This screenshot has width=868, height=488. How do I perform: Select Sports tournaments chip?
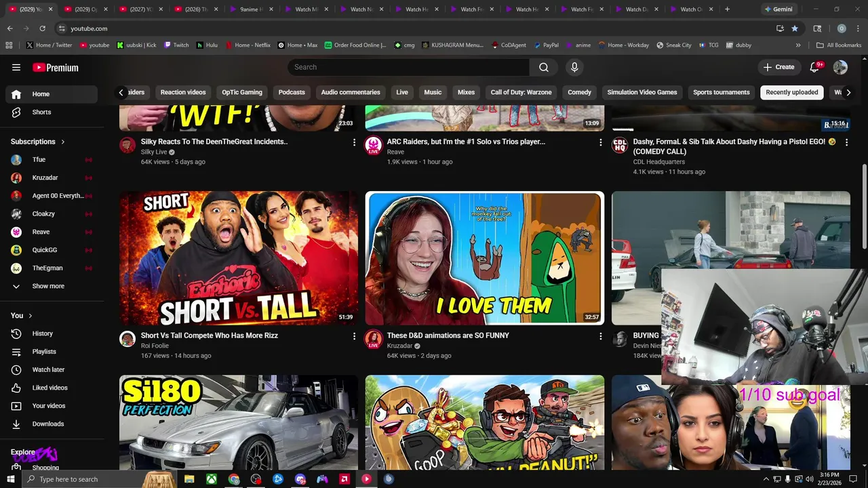(722, 92)
